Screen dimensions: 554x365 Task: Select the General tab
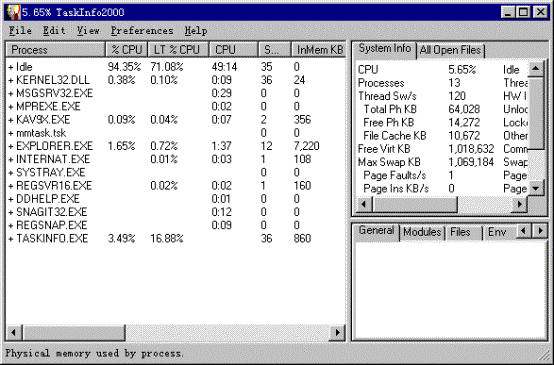click(x=377, y=231)
